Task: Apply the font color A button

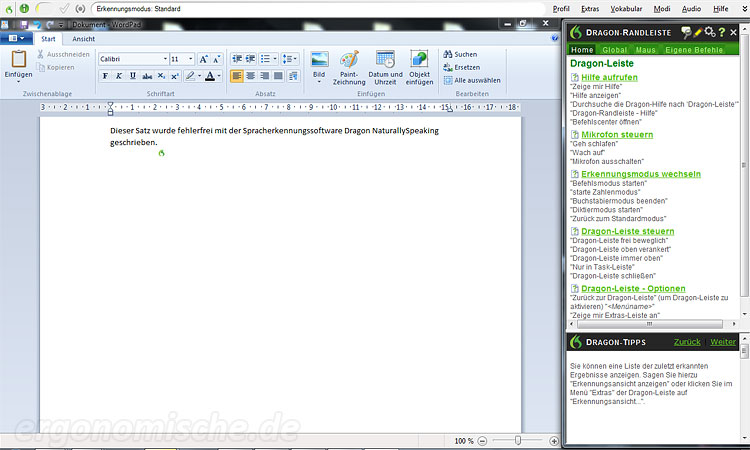Action: 210,76
